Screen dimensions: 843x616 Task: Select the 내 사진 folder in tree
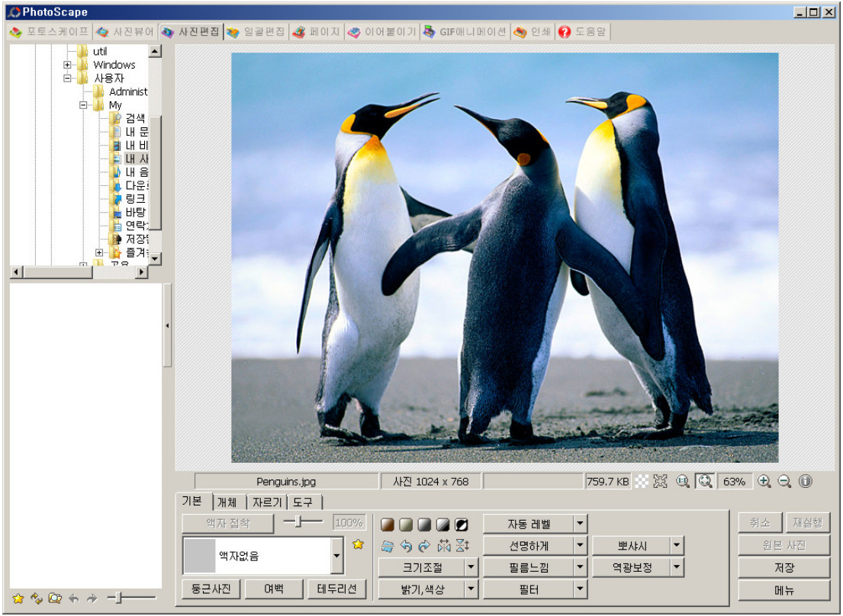(x=137, y=159)
